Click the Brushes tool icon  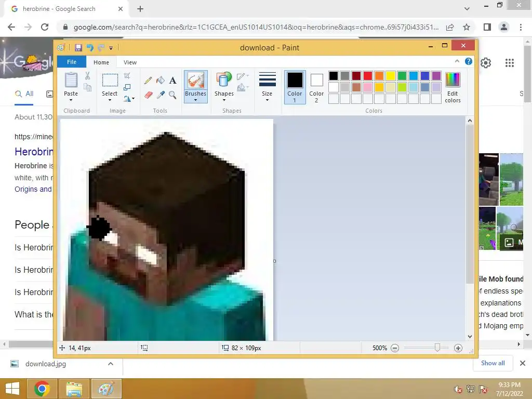click(x=196, y=81)
